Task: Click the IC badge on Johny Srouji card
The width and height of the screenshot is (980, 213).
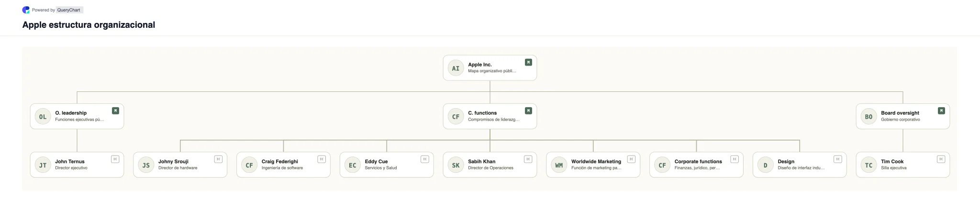Action: (x=218, y=159)
